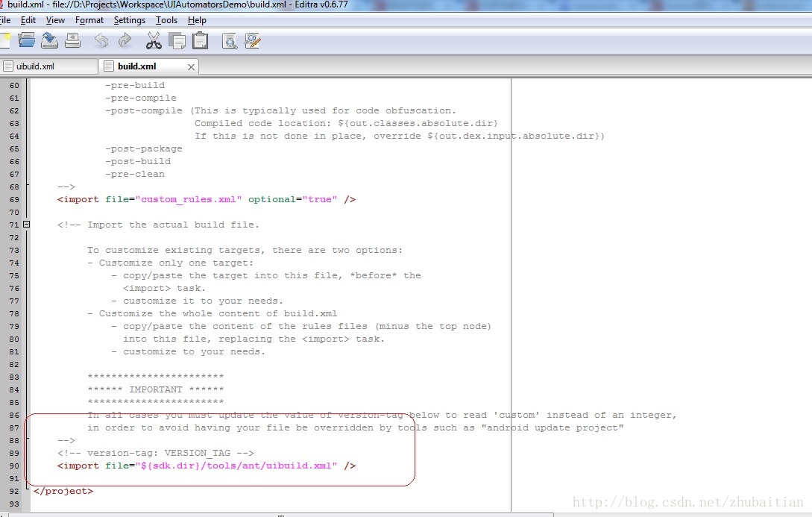Click the "Customize only one target:" line

[x=170, y=263]
